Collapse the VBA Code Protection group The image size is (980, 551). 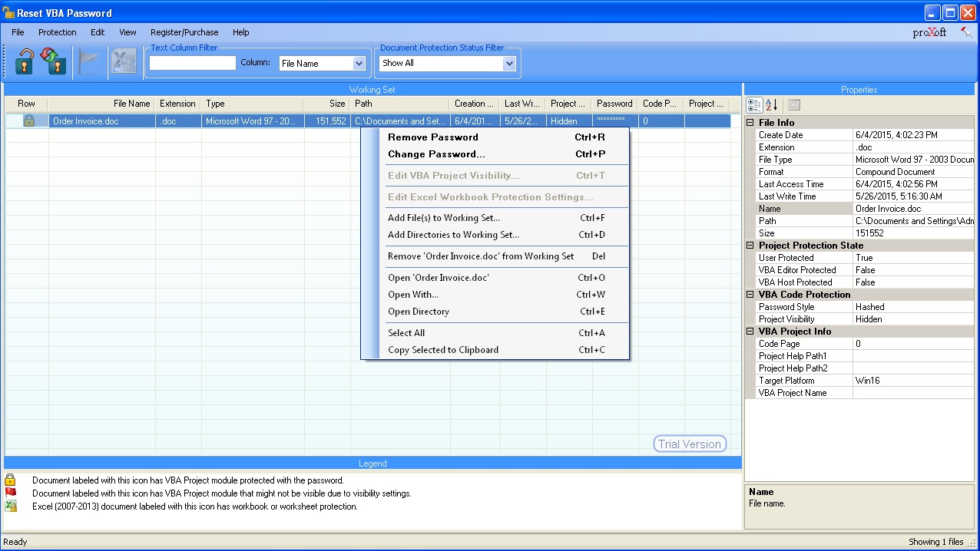point(750,295)
